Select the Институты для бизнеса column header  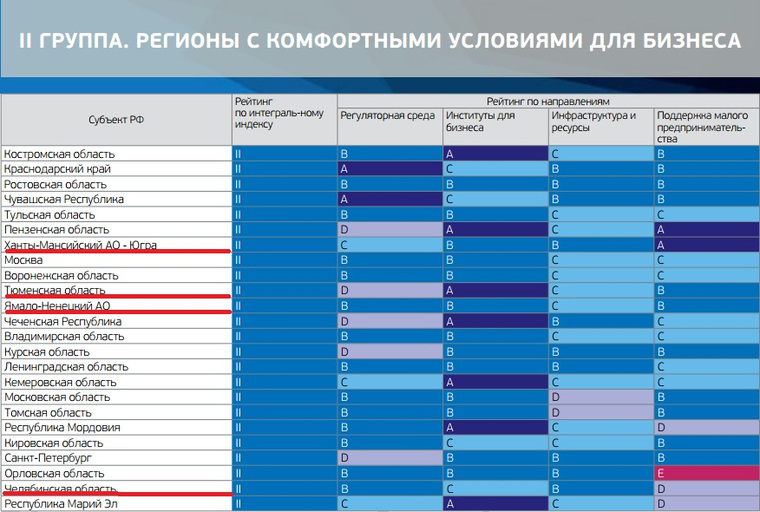click(x=495, y=127)
